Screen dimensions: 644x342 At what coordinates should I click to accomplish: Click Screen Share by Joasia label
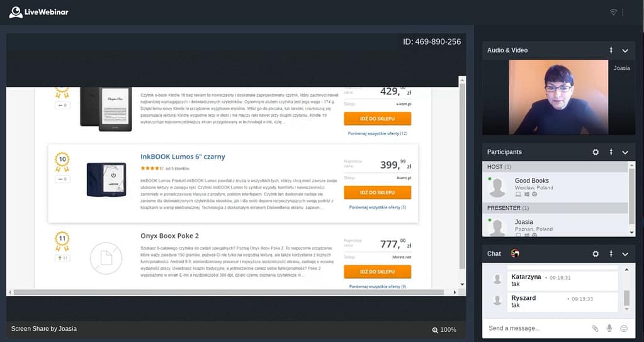tap(44, 329)
